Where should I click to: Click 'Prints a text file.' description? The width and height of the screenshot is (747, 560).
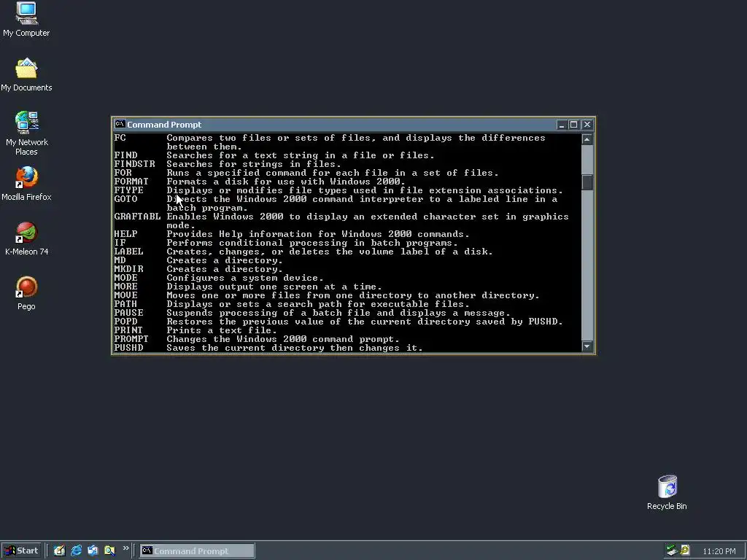coord(222,330)
